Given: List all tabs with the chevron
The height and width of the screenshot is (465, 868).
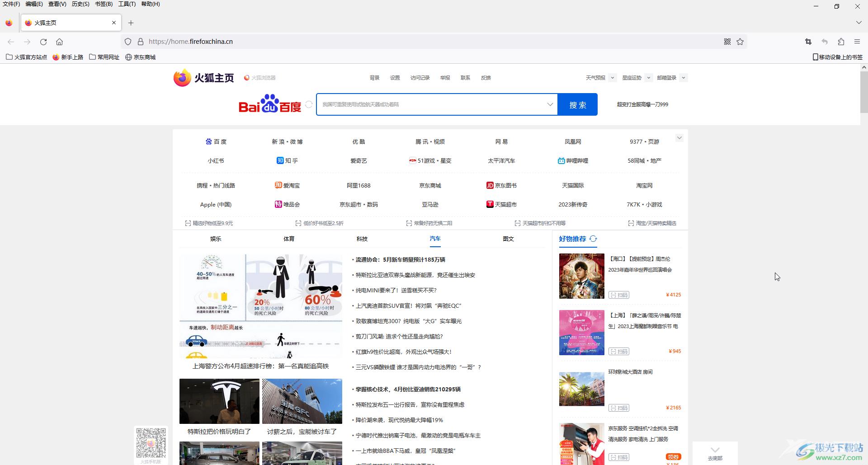Looking at the screenshot, I should (859, 23).
